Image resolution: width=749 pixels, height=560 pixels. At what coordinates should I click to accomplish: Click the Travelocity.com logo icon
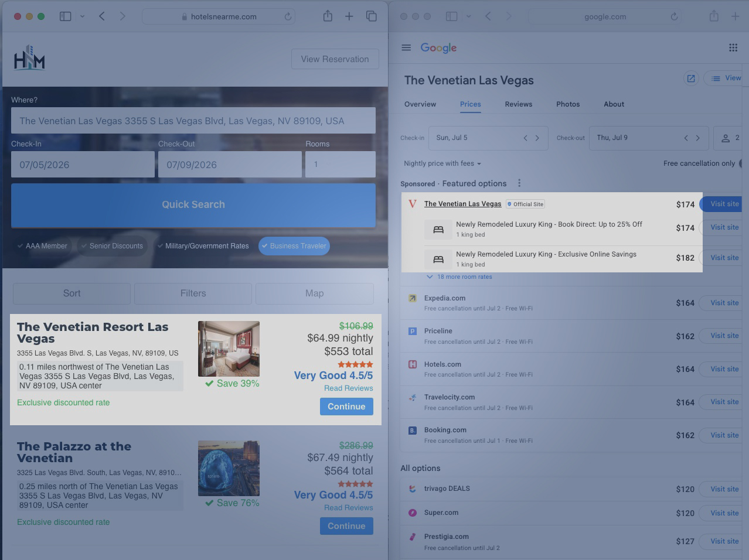click(x=413, y=397)
